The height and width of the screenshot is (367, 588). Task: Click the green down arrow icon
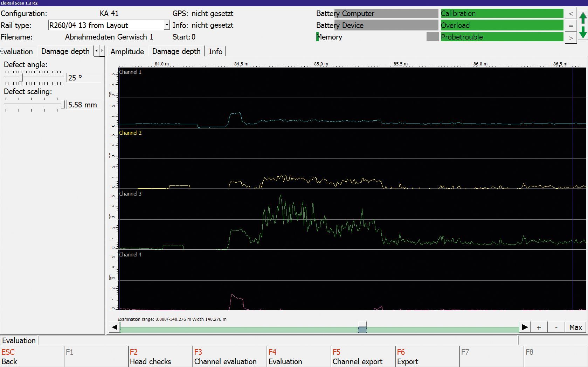583,33
